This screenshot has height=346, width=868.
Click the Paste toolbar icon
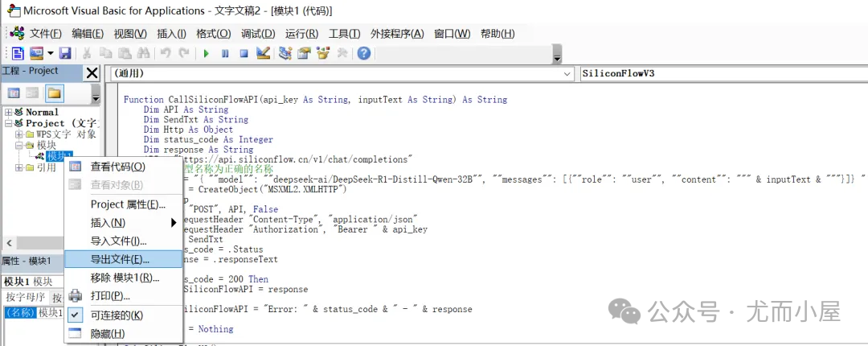(x=125, y=53)
